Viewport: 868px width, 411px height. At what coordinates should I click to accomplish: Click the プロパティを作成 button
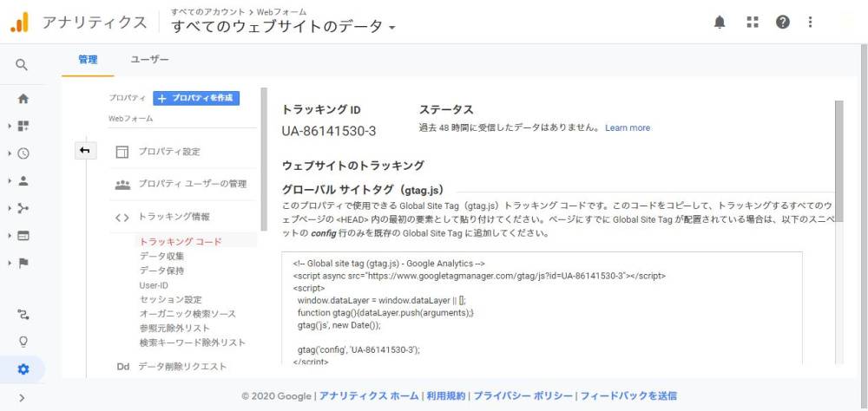click(196, 99)
